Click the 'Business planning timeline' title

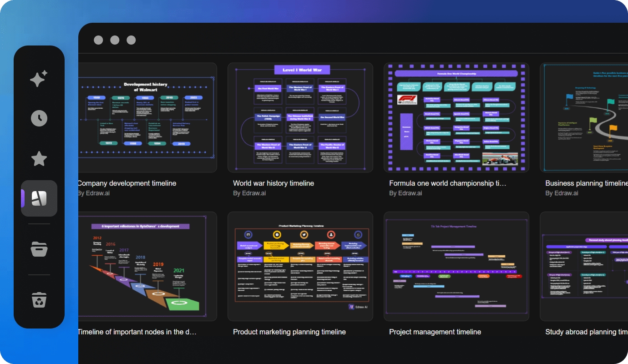click(587, 183)
